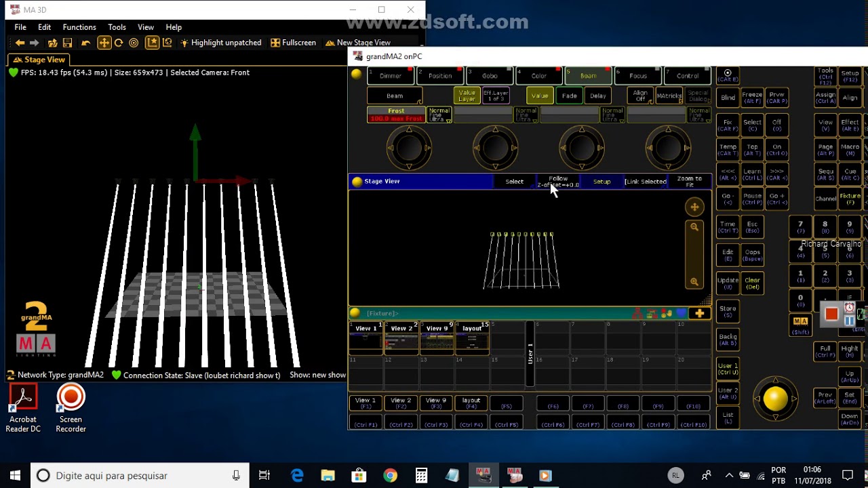This screenshot has height=488, width=868.
Task: Open File Explorer from the taskbar
Action: (x=328, y=476)
